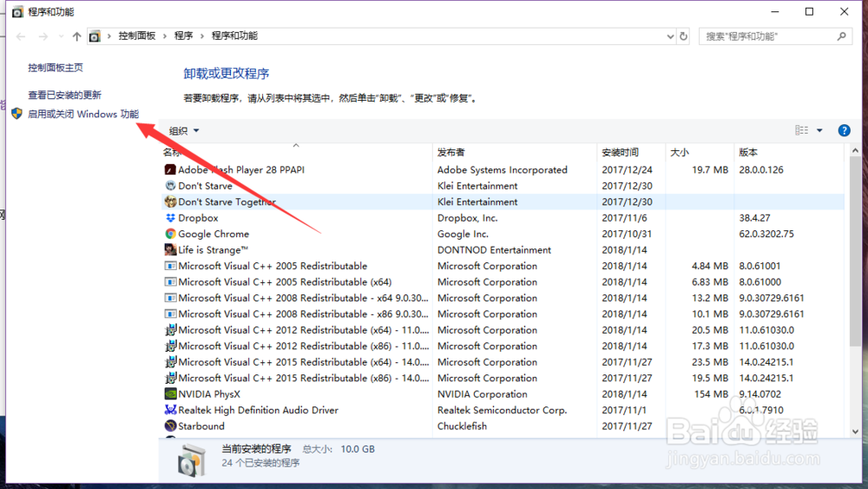
Task: Click the Don't Starve Together icon
Action: pyautogui.click(x=170, y=202)
